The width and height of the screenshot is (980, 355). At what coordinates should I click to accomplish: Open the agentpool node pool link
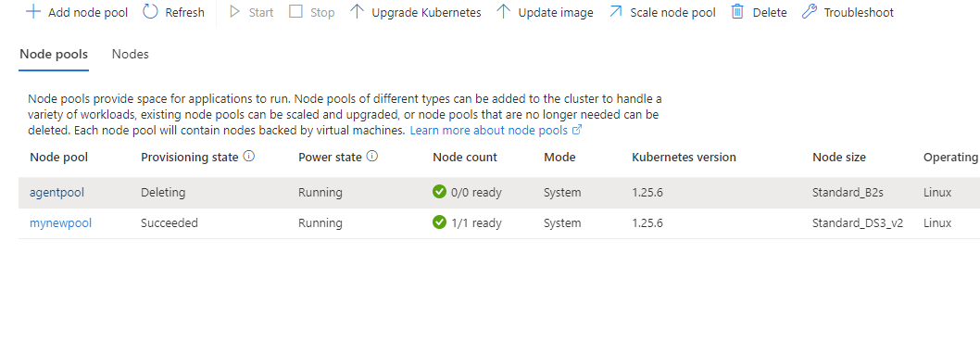tap(57, 193)
